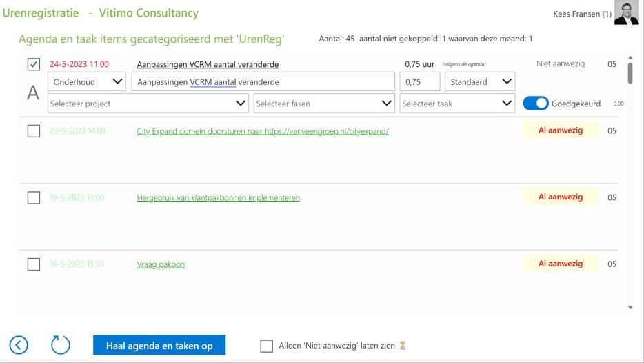
Task: Click Haal agenda en taken op button
Action: [x=159, y=345]
